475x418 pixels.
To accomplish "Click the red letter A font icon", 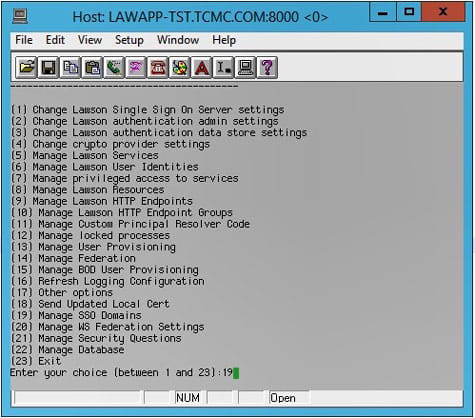I will [201, 68].
